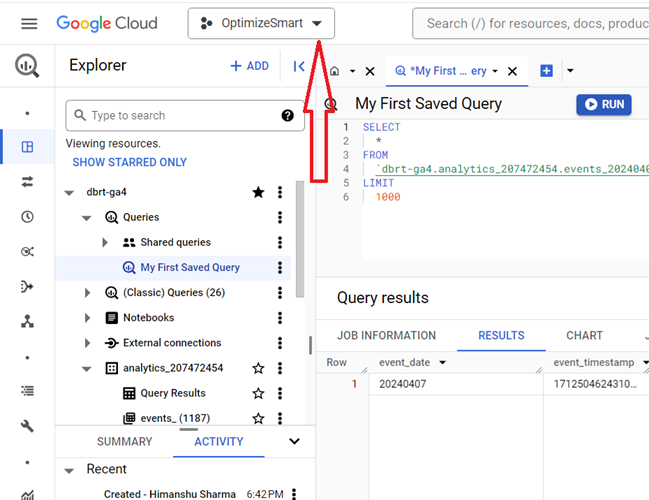This screenshot has height=500, width=649.
Task: Click the BigQuery logo icon in the sidebar
Action: click(27, 65)
